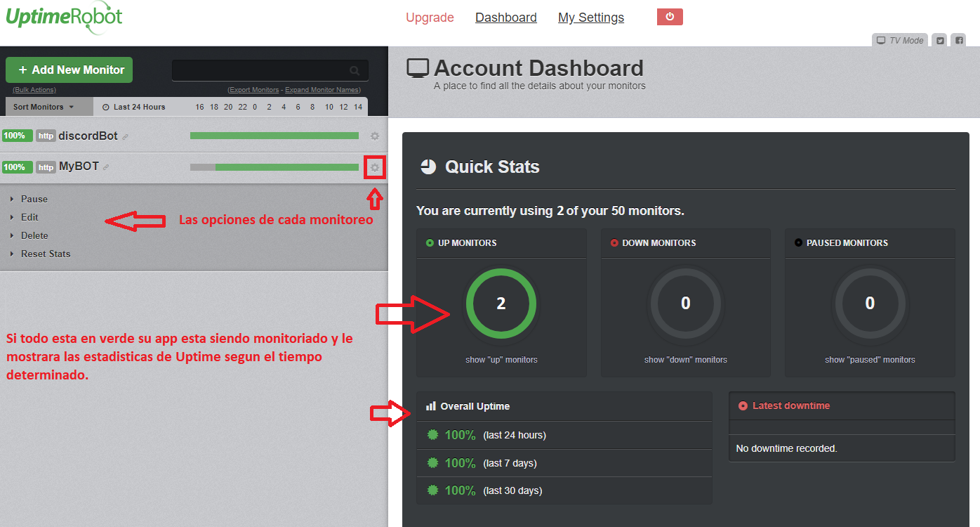This screenshot has height=527, width=980.
Task: Select the MyBOT monitor name
Action: point(79,167)
